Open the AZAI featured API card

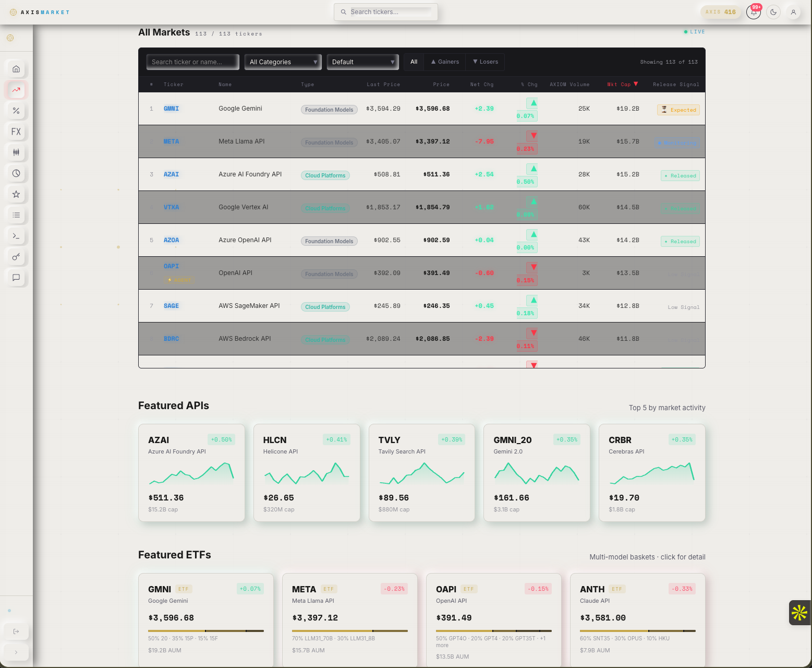pyautogui.click(x=191, y=473)
